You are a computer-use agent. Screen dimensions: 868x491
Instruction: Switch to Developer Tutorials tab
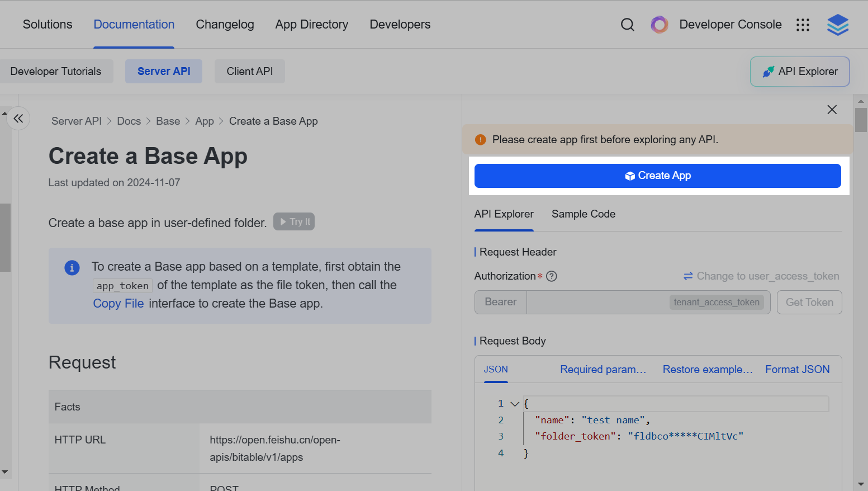(x=56, y=72)
